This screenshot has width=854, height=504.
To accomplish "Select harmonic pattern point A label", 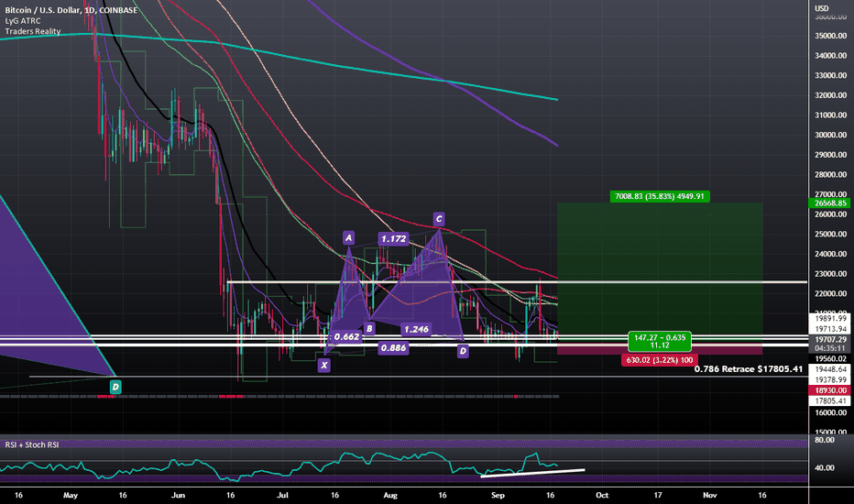I will (x=348, y=237).
